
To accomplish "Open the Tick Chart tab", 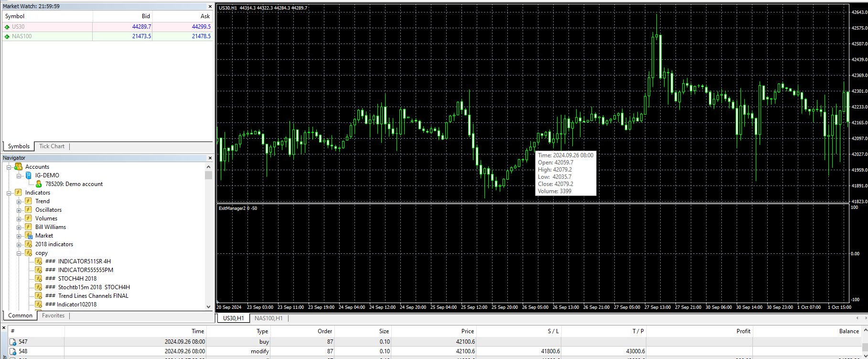I will (52, 146).
